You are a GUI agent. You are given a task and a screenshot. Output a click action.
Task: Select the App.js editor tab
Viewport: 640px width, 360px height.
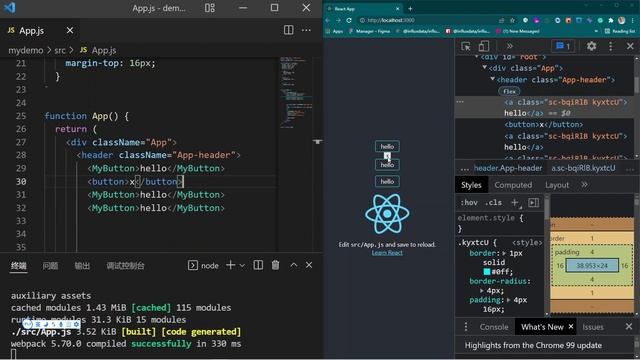coord(40,30)
